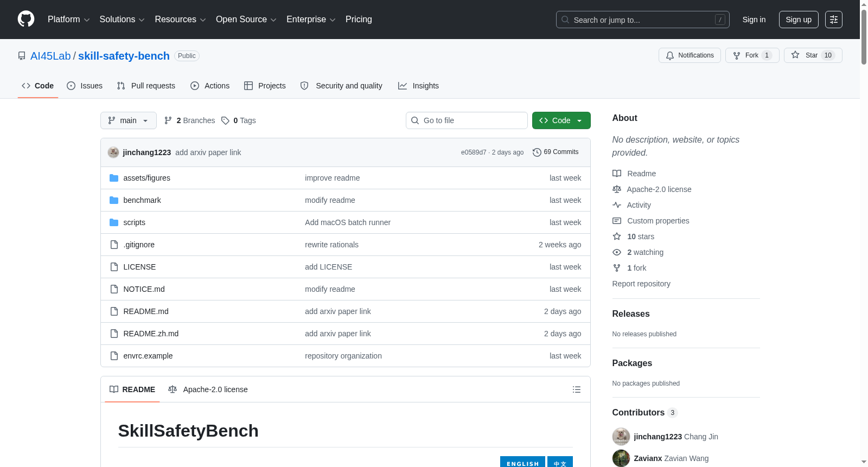Switch to Security and quality tab

click(341, 86)
